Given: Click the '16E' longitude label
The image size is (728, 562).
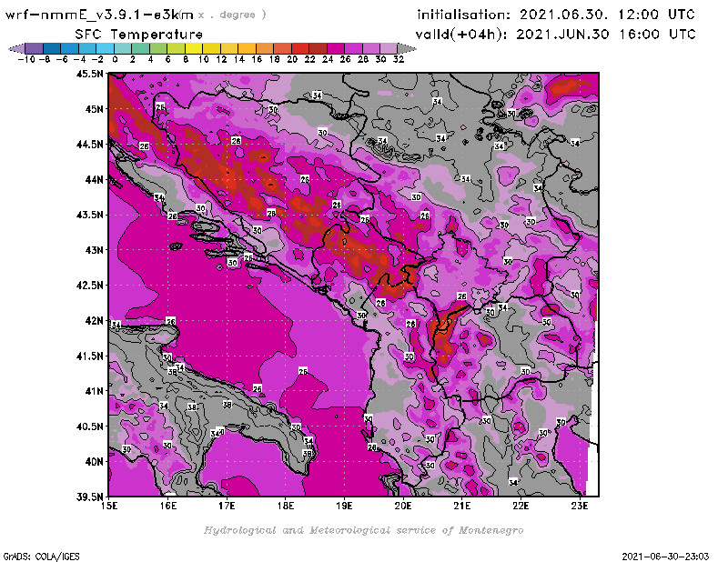Looking at the screenshot, I should 168,506.
